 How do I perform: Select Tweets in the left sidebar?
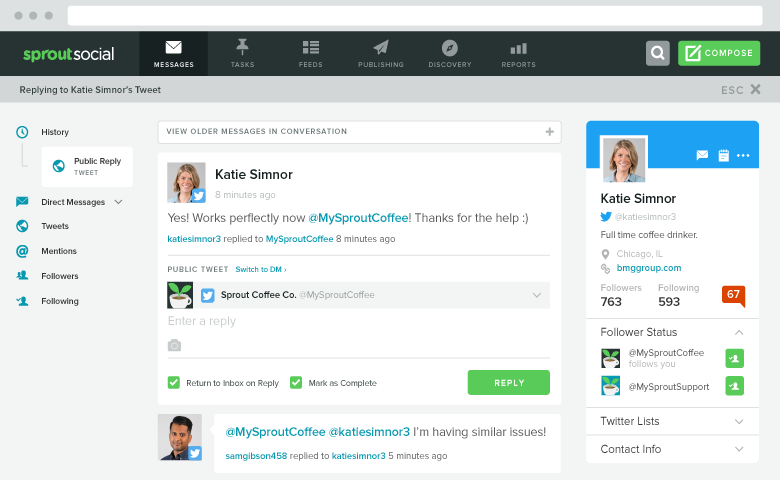(x=55, y=226)
